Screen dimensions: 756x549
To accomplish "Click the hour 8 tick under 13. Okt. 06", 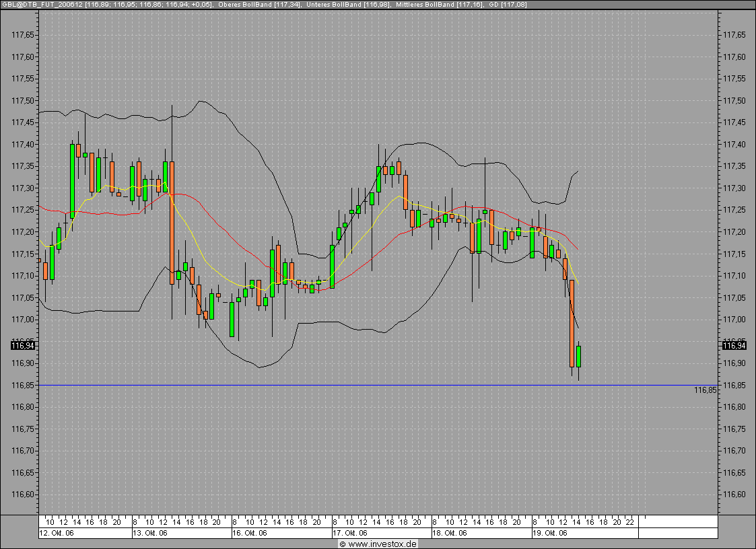I will pos(135,522).
